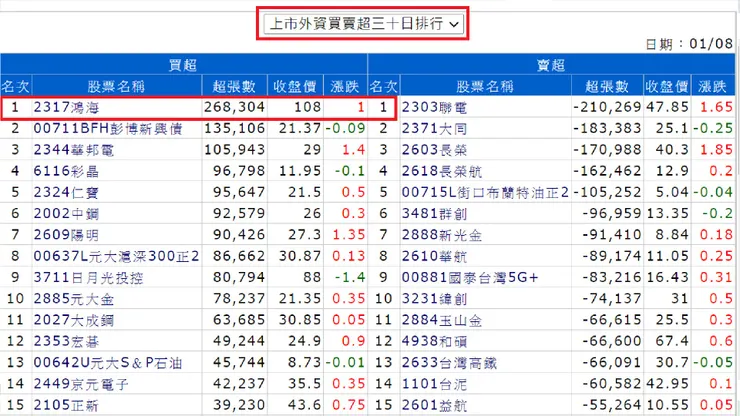Open the 00711BFH彭博新興債 link
Image resolution: width=740 pixels, height=416 pixels.
click(x=108, y=129)
